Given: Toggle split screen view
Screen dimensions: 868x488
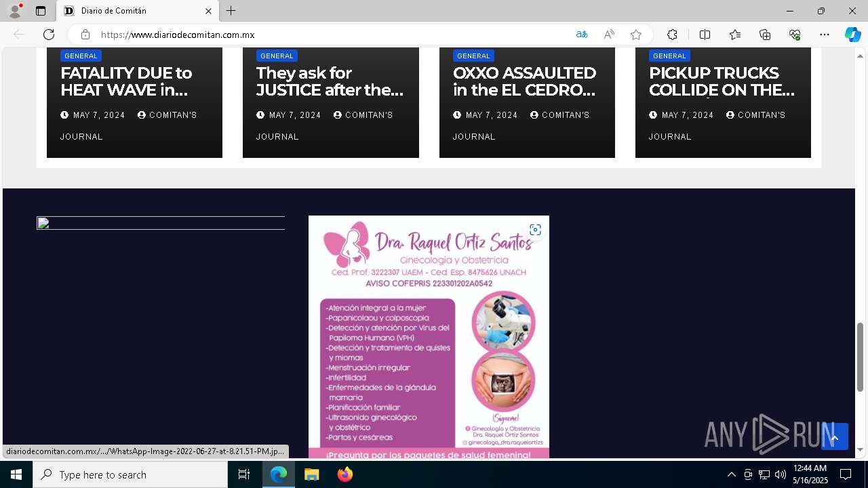Looking at the screenshot, I should [x=705, y=35].
